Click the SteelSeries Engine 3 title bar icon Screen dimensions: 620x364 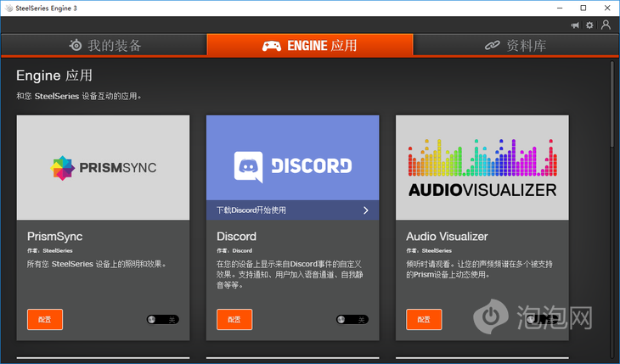point(9,8)
